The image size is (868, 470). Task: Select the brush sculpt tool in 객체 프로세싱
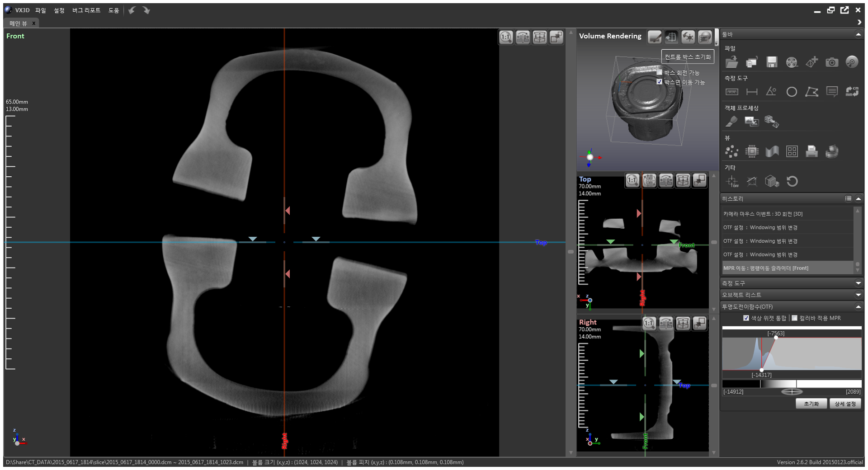pos(731,122)
